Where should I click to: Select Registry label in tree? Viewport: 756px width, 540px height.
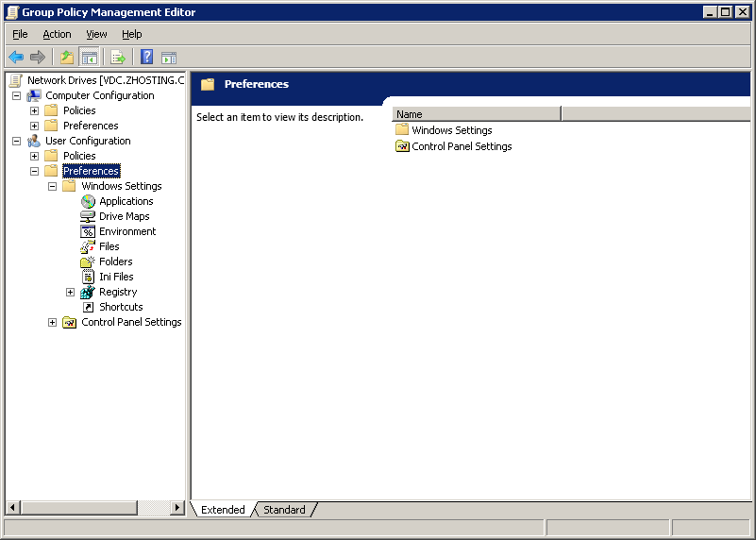pos(118,292)
